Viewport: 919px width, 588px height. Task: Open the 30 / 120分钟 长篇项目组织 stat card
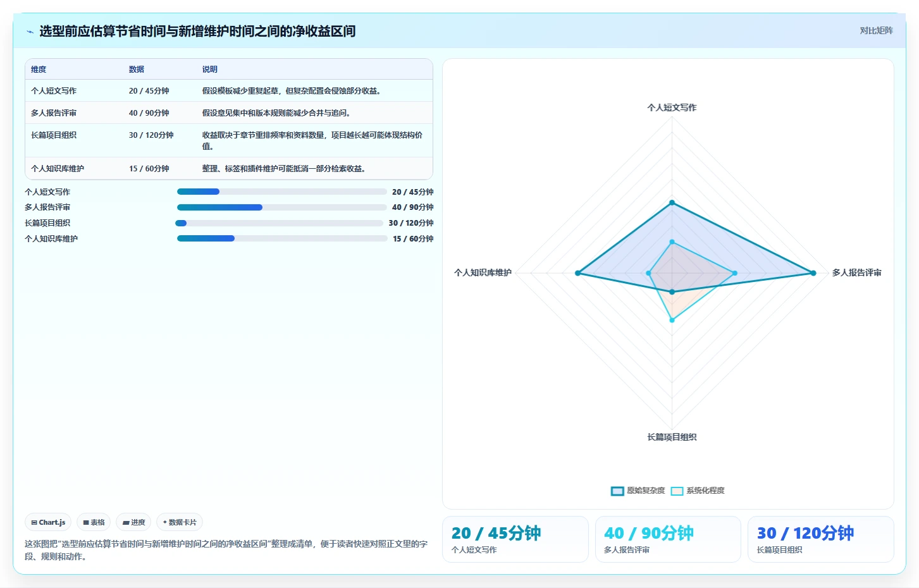(821, 539)
